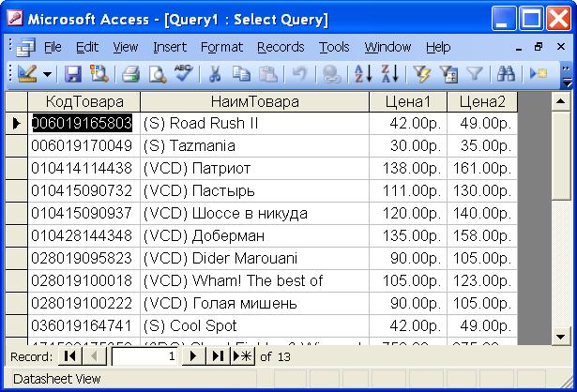
Task: Click the Apply Filter funnel icon
Action: coord(475,74)
